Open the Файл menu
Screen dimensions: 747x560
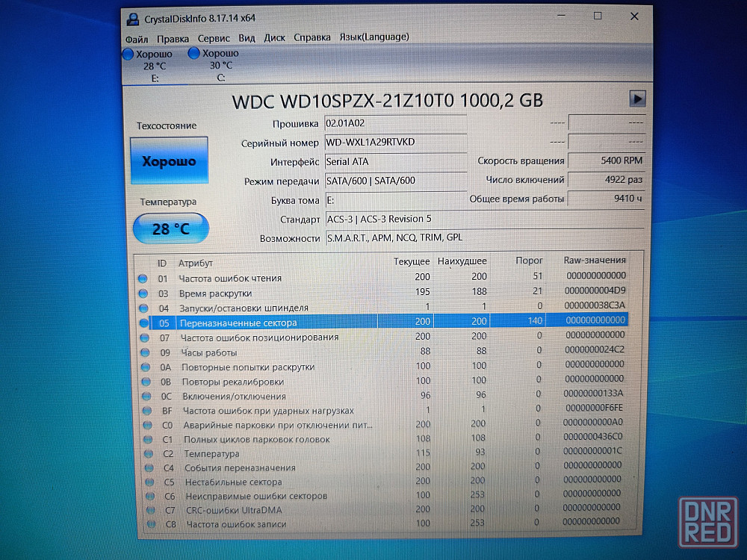[137, 37]
